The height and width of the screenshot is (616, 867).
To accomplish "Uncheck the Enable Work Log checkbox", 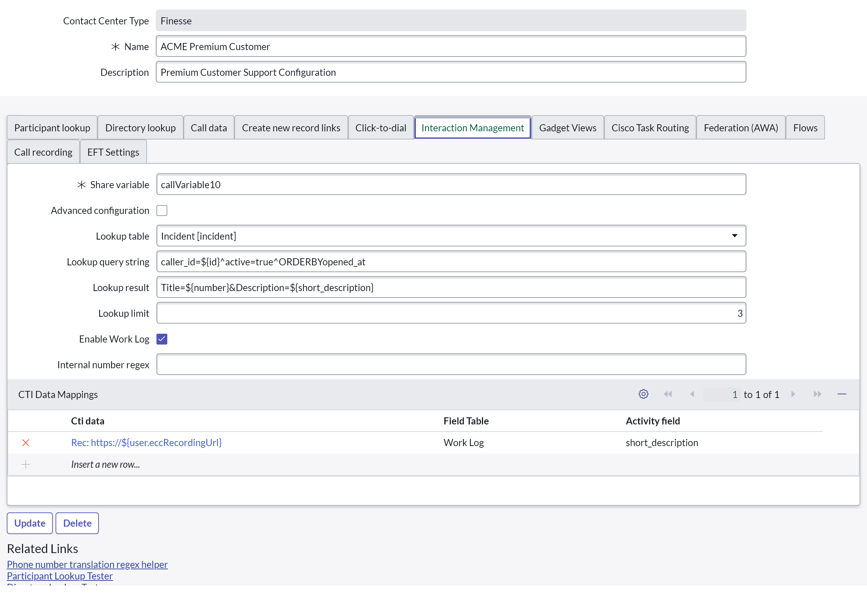I will pyautogui.click(x=162, y=339).
